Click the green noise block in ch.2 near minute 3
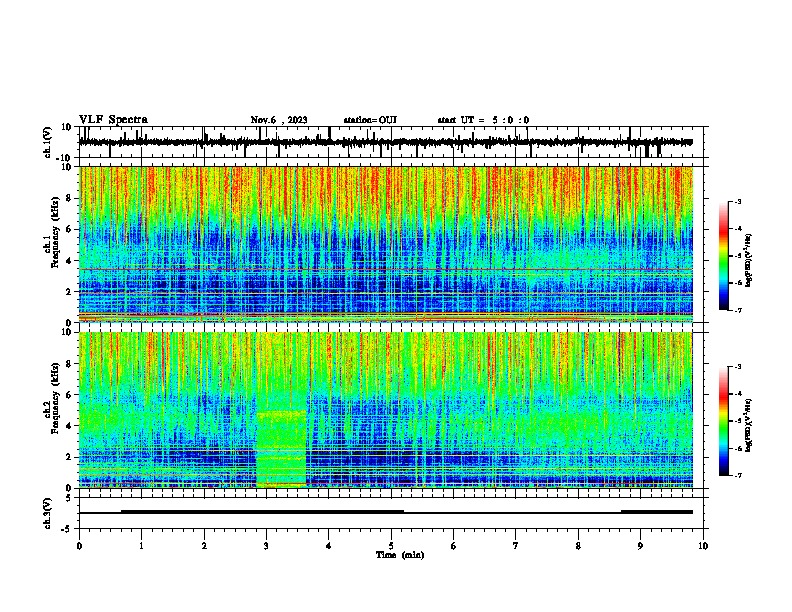Viewport: 792px width, 612px height. (x=281, y=448)
